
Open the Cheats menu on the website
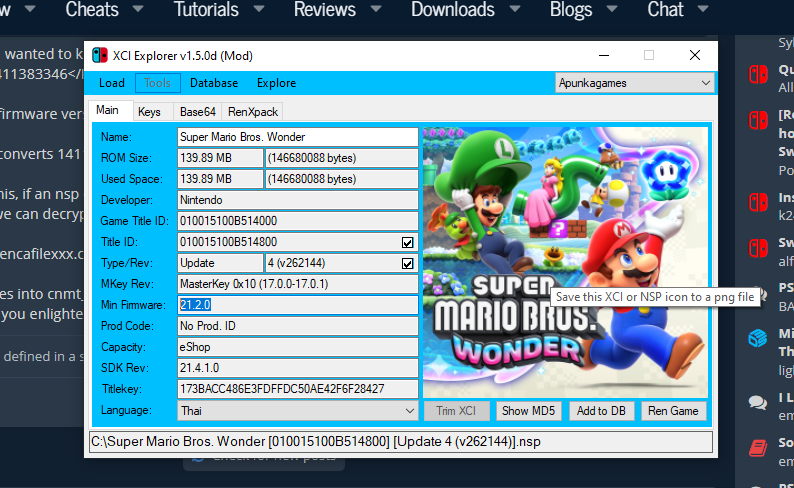92,10
